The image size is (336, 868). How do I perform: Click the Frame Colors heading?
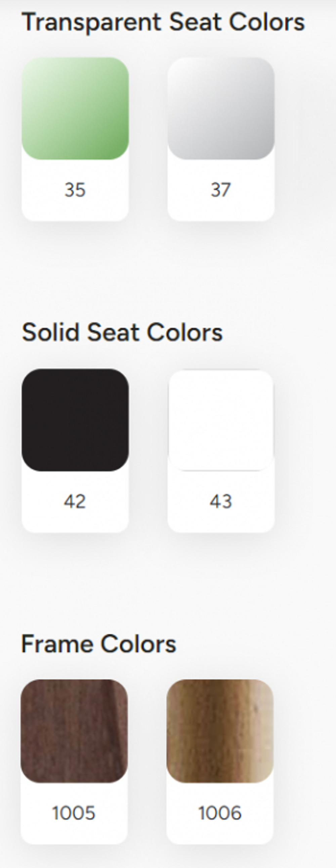(x=98, y=643)
